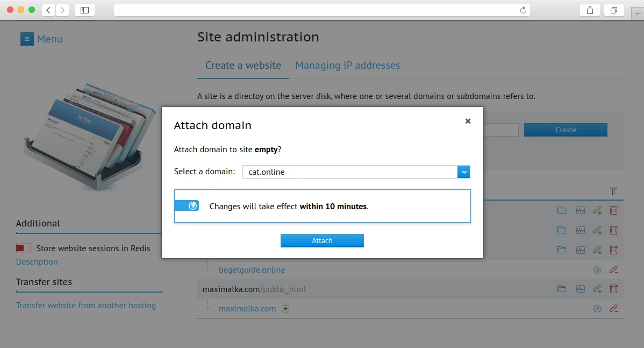
Task: Open Transfer website from another hosting link
Action: [x=85, y=305]
